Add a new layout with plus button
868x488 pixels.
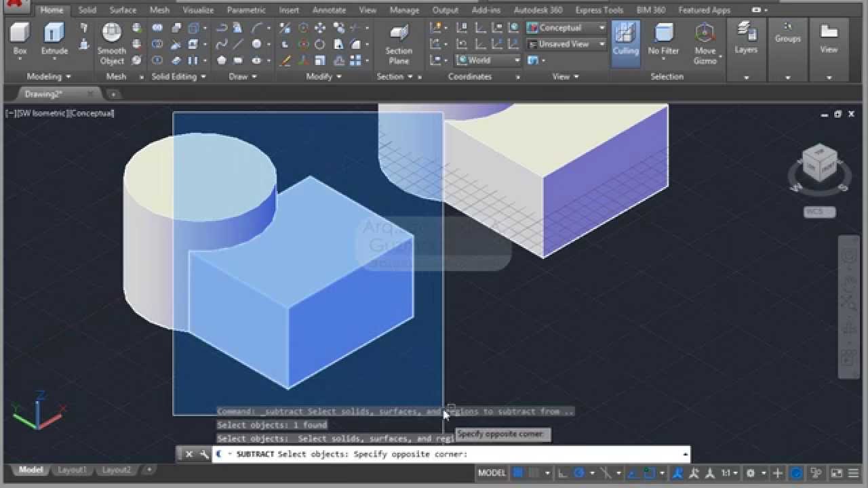tap(149, 470)
